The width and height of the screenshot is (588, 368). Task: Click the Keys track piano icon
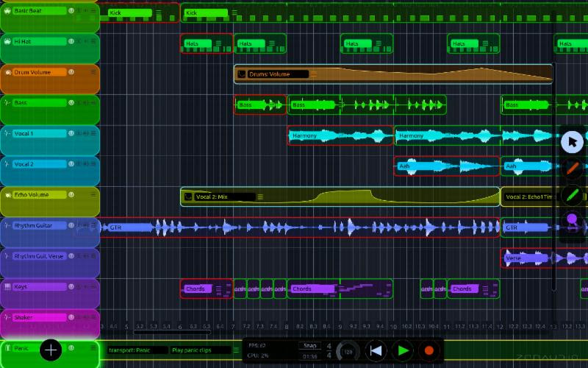[x=7, y=286]
